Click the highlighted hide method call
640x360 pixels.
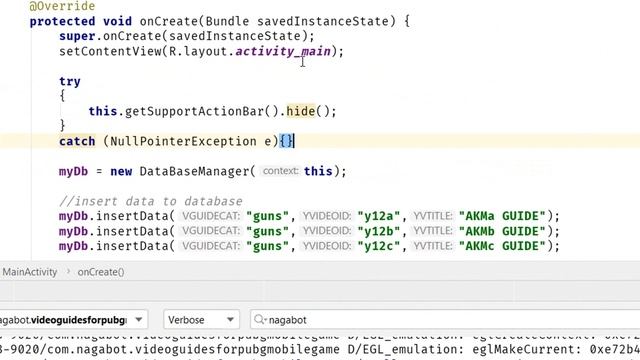[x=301, y=111]
